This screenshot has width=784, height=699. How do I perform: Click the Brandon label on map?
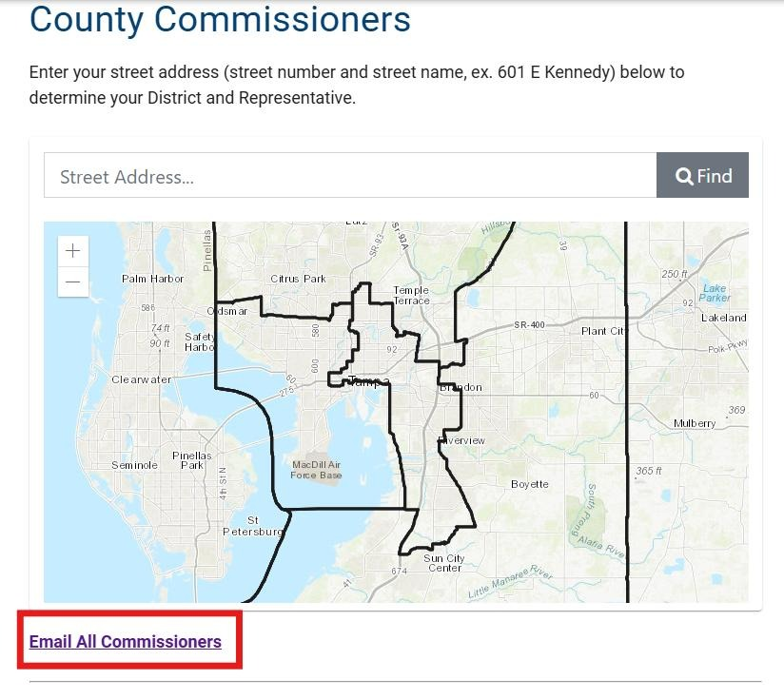(x=461, y=388)
